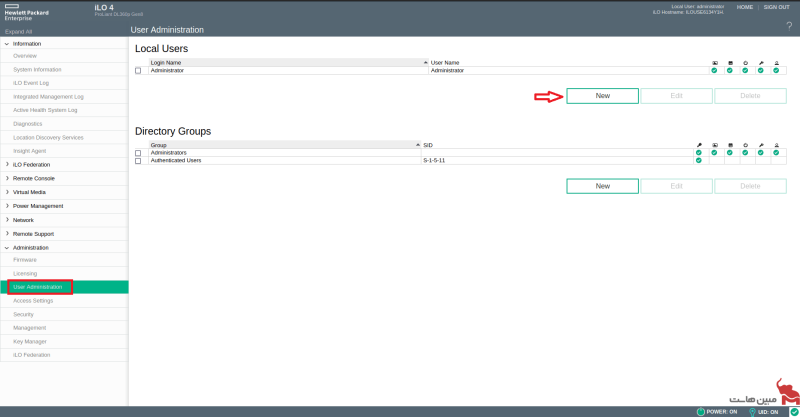Click the POWER: ON status icon
Image resolution: width=800 pixels, height=417 pixels.
[x=701, y=411]
